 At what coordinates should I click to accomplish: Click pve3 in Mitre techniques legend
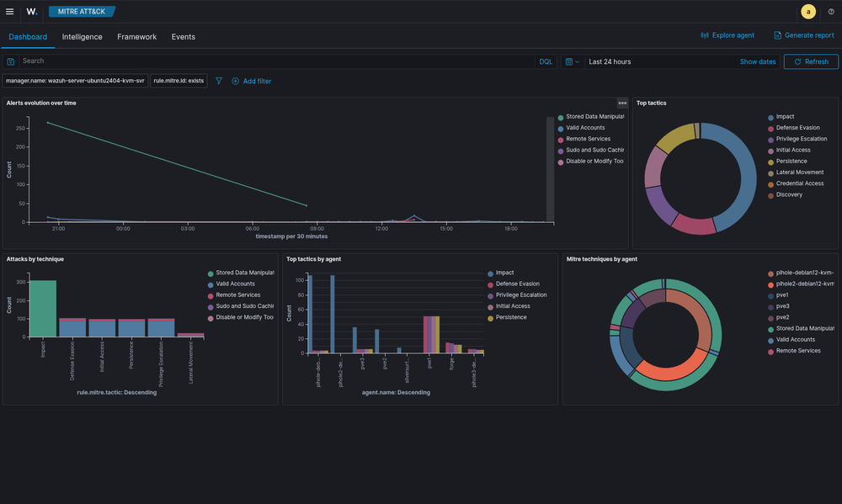coord(779,306)
